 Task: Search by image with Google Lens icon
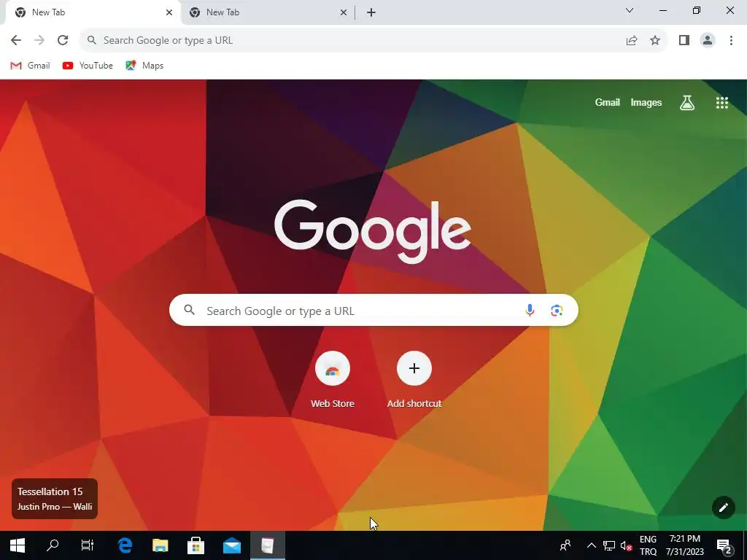(x=557, y=311)
